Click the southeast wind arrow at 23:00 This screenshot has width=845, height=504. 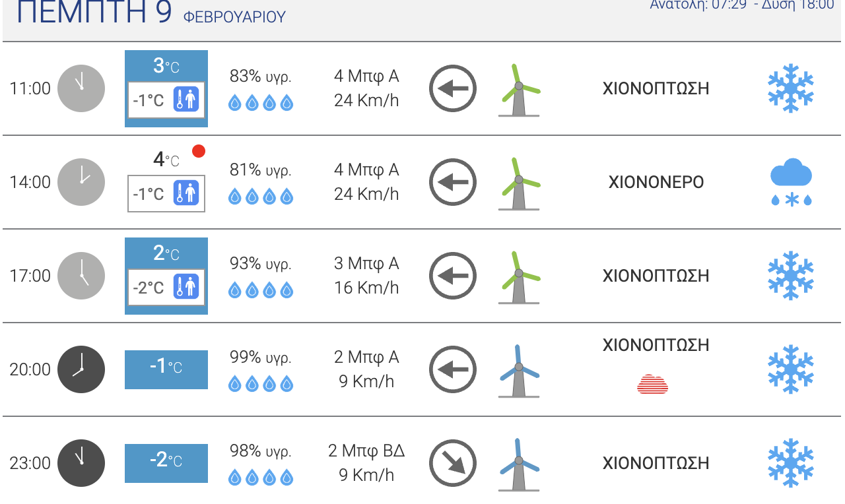(x=453, y=463)
